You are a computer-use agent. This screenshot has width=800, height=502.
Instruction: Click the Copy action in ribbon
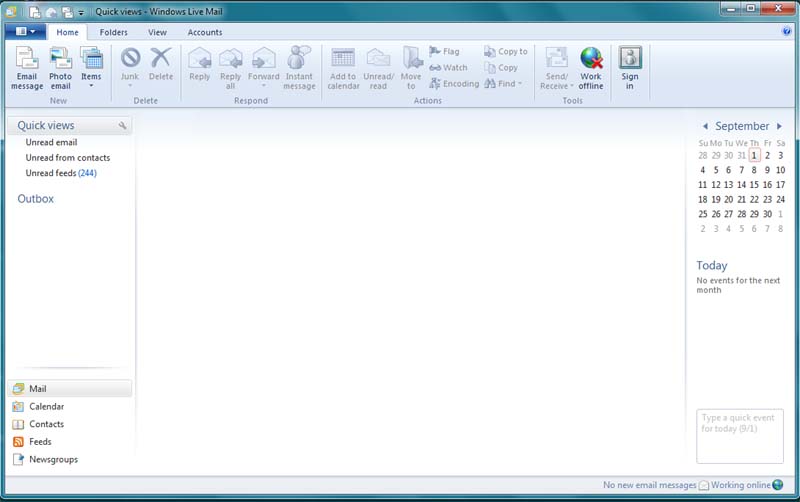pos(501,67)
